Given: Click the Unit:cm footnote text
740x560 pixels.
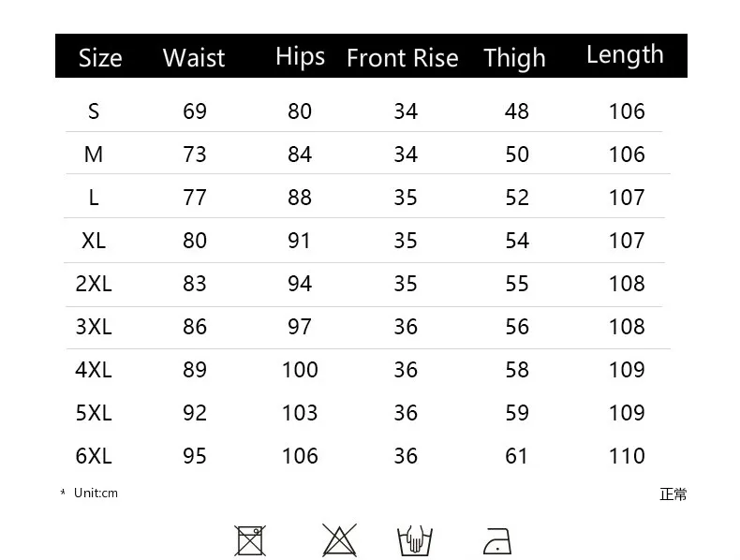Looking at the screenshot, I should coord(96,493).
